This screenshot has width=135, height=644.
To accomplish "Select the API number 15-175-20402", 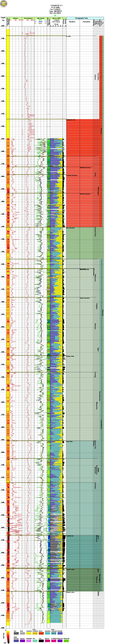I will (x=55, y=7).
